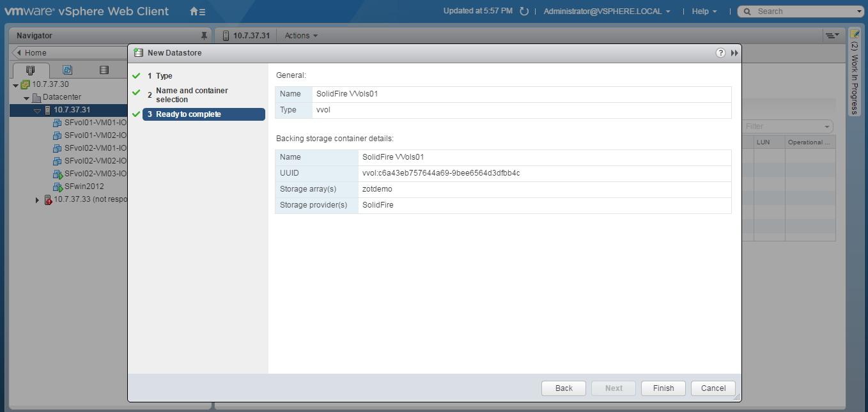Viewport: 868px width, 412px height.
Task: Click the Back button
Action: pos(564,388)
